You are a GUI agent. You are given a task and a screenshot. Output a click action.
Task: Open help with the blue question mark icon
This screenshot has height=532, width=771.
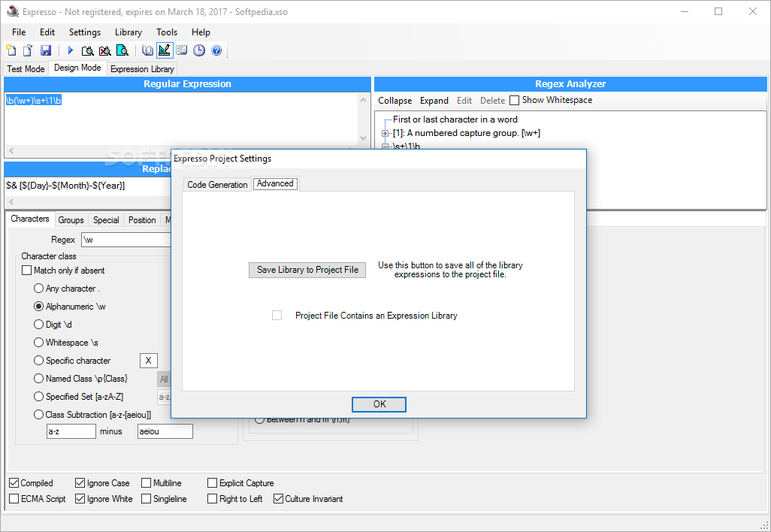216,50
